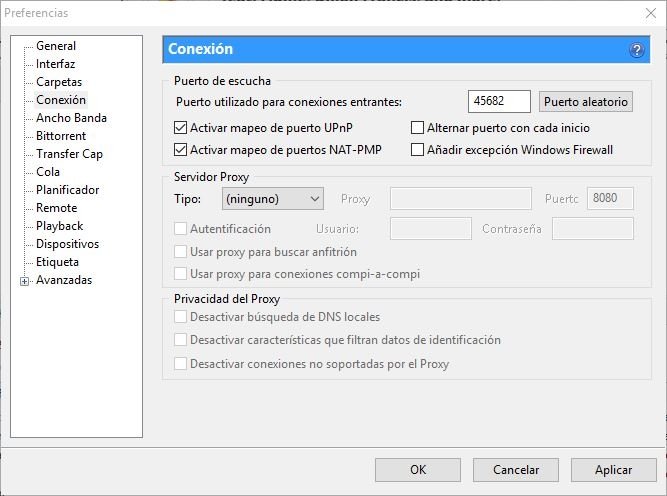The height and width of the screenshot is (496, 667).
Task: Open the Etiqueta section
Action: click(x=57, y=262)
